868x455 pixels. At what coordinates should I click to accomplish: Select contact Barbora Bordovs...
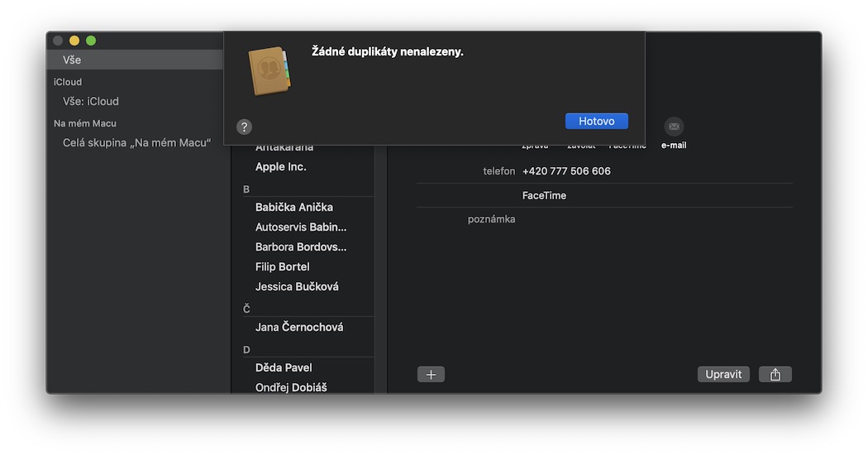click(x=301, y=247)
